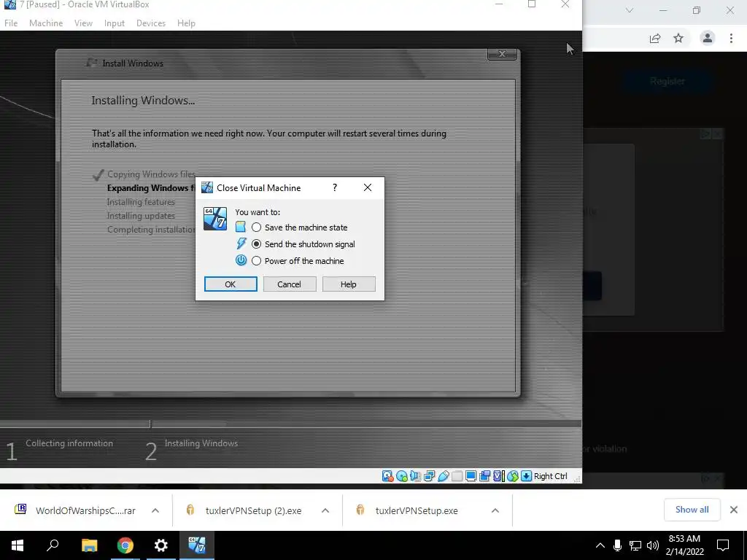The width and height of the screenshot is (747, 560).
Task: Click Cancel in the Close VM dialog
Action: tap(289, 284)
